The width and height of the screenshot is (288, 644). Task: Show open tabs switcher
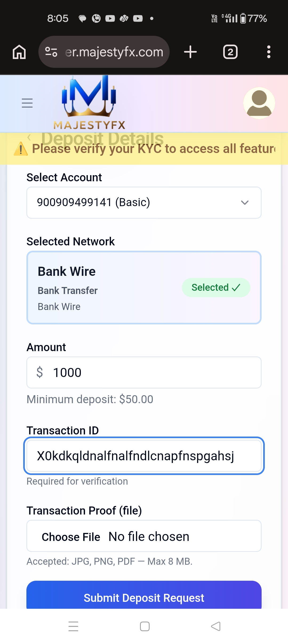click(x=230, y=52)
